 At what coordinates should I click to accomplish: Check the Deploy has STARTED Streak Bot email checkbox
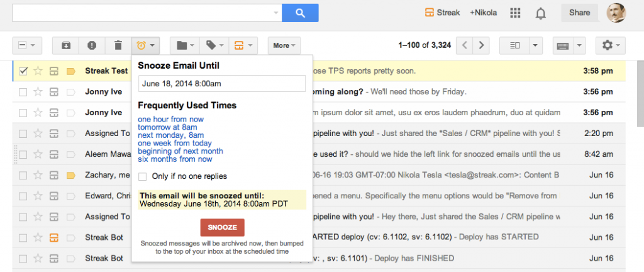(x=23, y=237)
